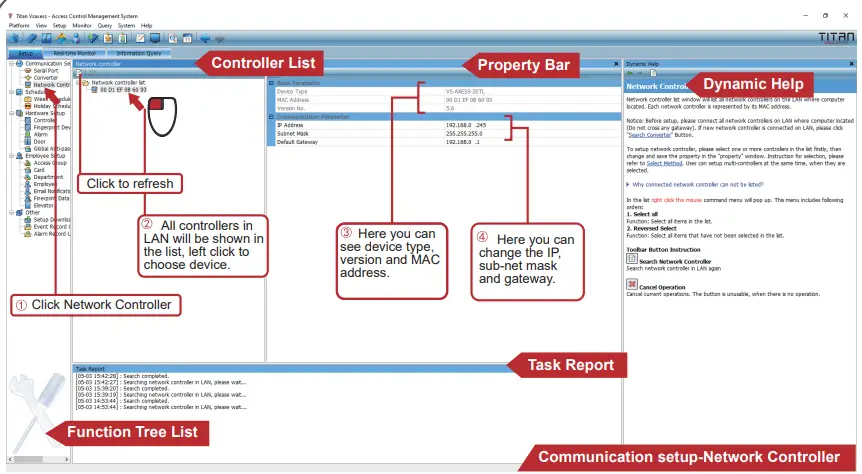Follow the Select Method help link
Image resolution: width=862 pixels, height=474 pixels.
click(665, 163)
